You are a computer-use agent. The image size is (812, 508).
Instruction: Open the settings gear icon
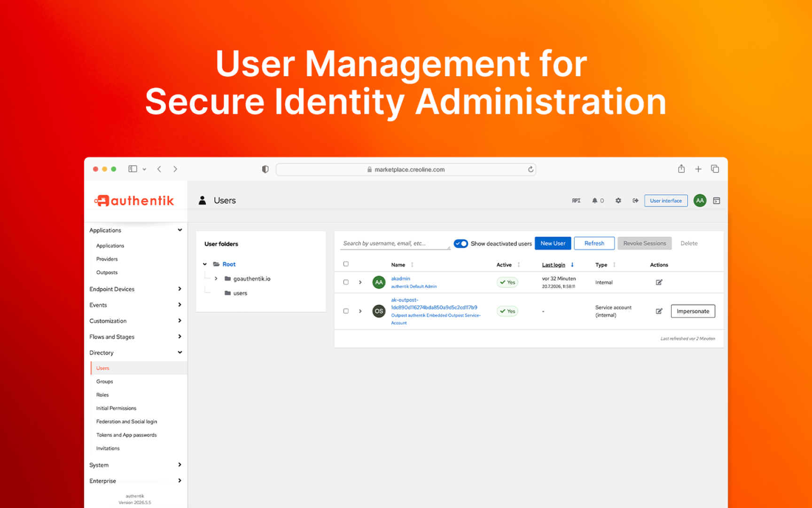(x=618, y=201)
